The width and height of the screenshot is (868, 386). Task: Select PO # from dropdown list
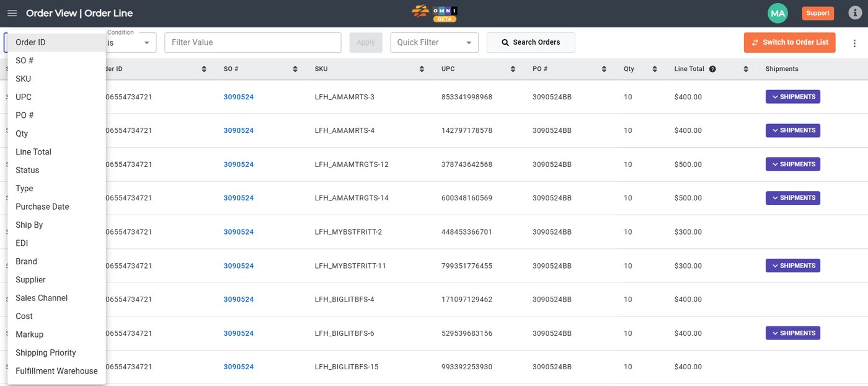(56, 115)
